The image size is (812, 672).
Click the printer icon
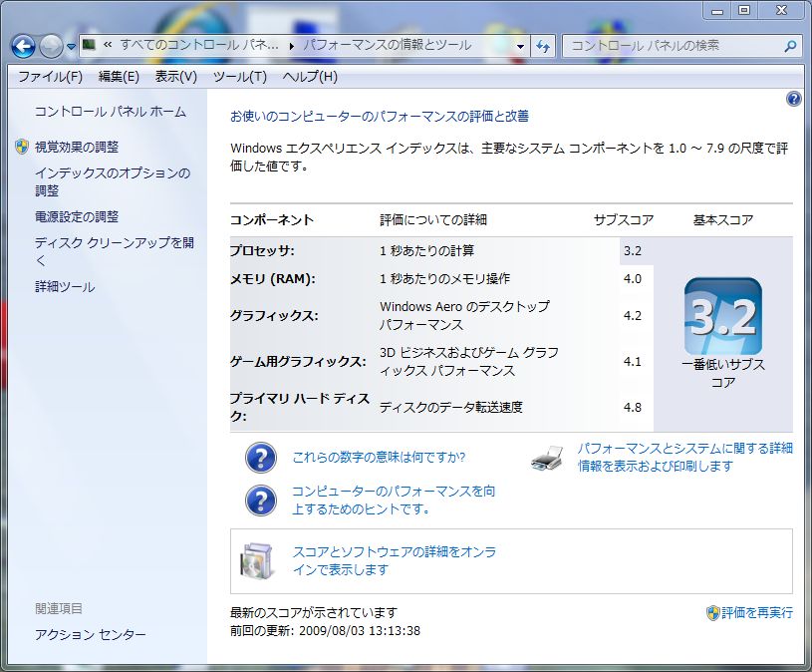click(547, 458)
